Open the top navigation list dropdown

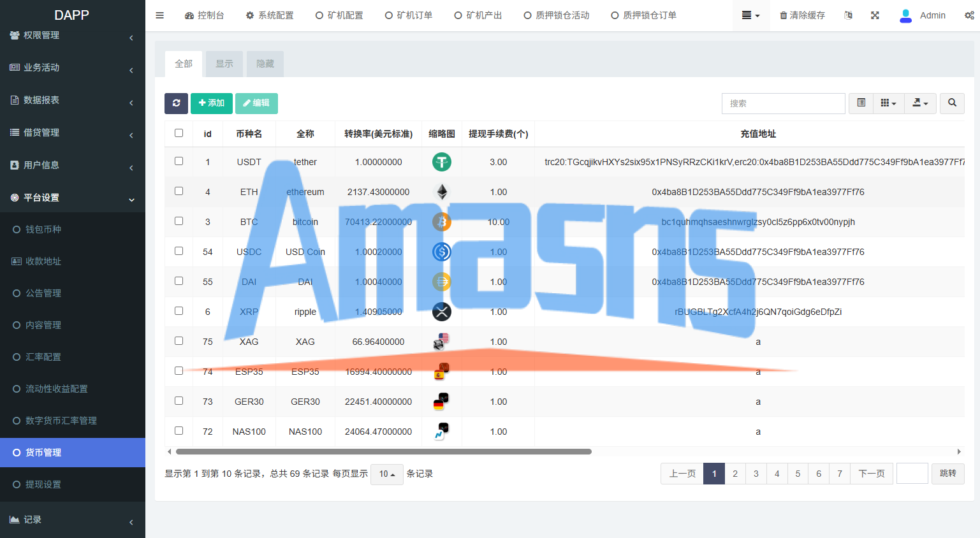pos(750,15)
